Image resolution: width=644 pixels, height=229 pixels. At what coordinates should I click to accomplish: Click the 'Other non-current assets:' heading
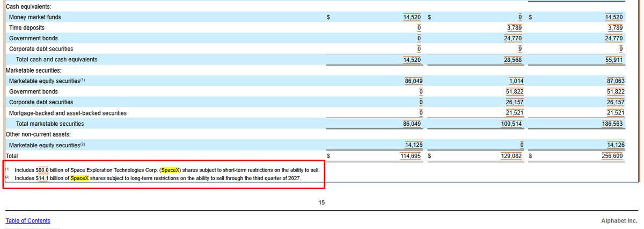[x=38, y=134]
